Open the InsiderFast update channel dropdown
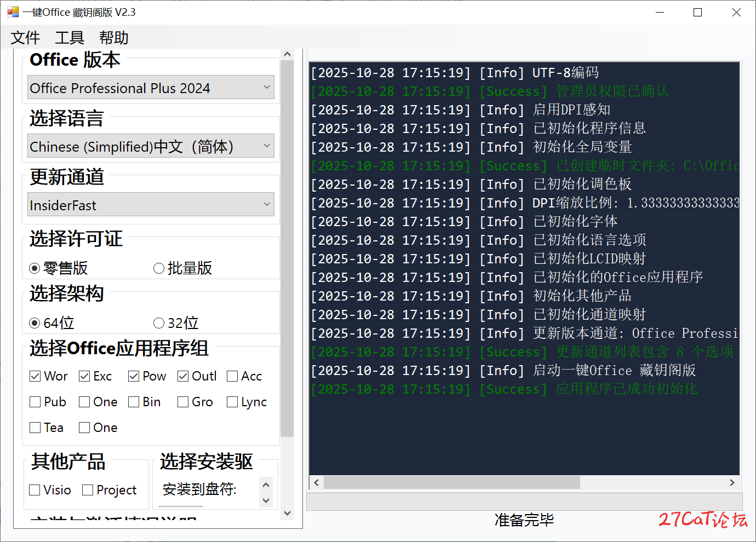 coord(151,205)
